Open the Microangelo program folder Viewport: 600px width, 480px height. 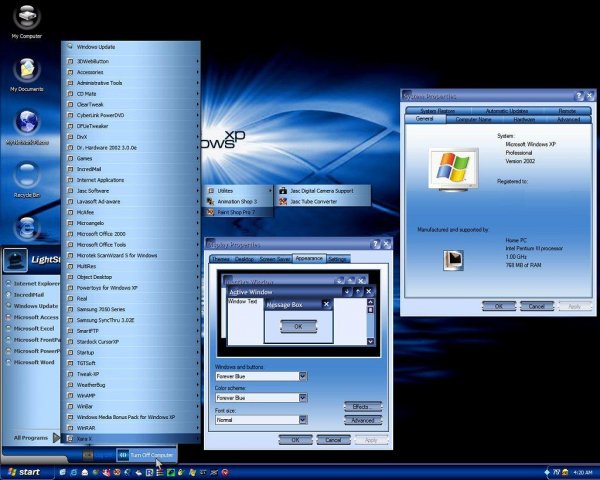tap(133, 223)
